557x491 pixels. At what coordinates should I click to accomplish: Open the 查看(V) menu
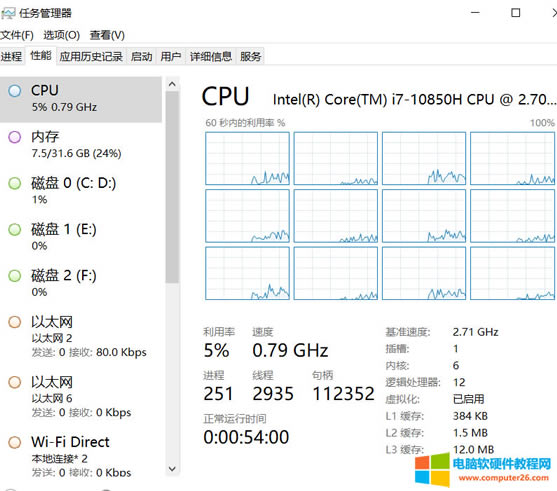click(x=107, y=35)
